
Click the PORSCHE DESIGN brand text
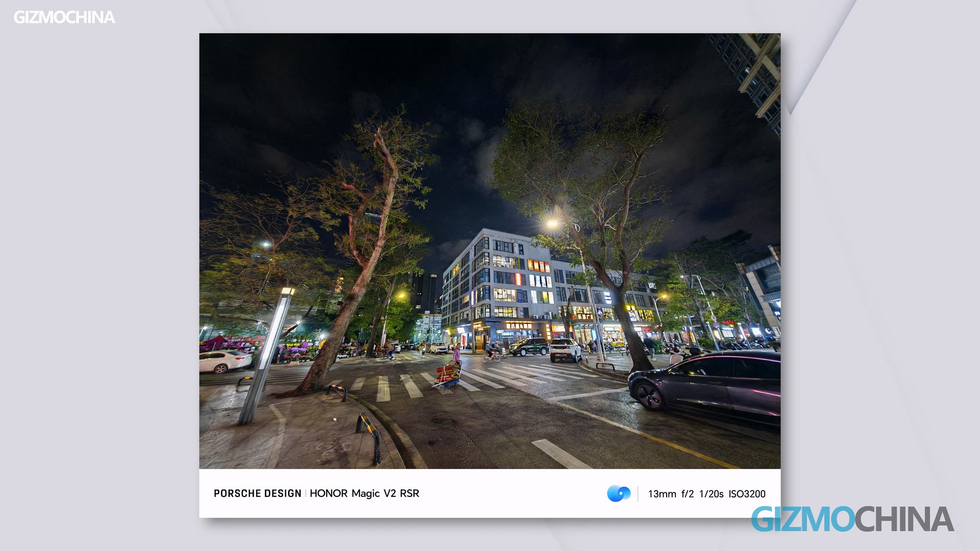point(257,493)
